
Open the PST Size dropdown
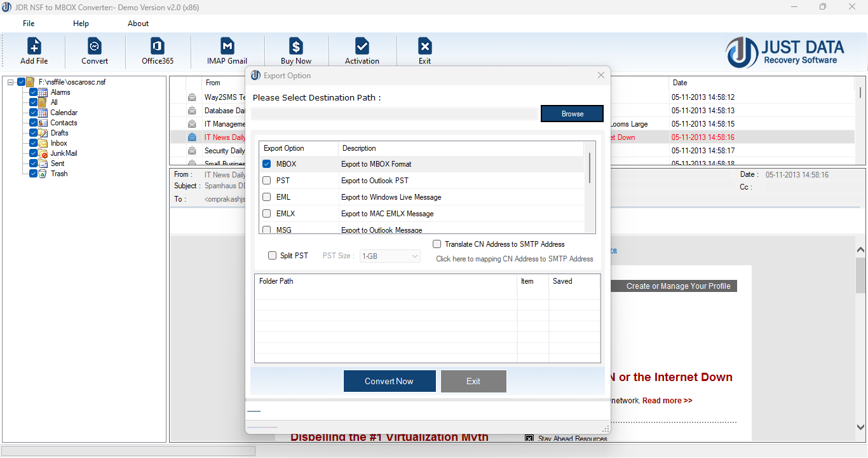[x=390, y=256]
